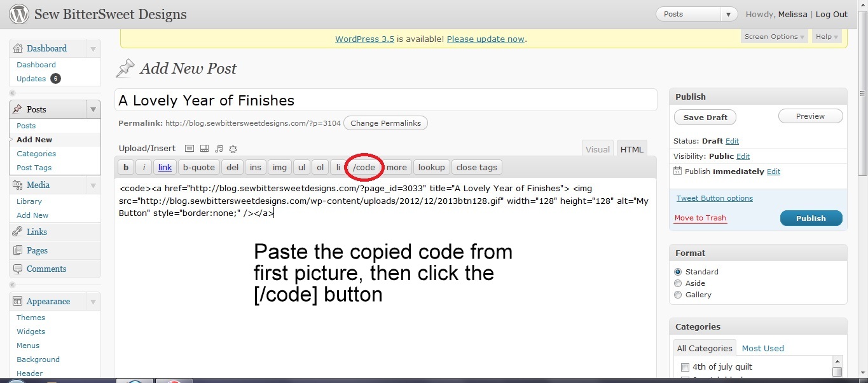Open the Most Used categories tab
This screenshot has width=868, height=383.
[762, 348]
